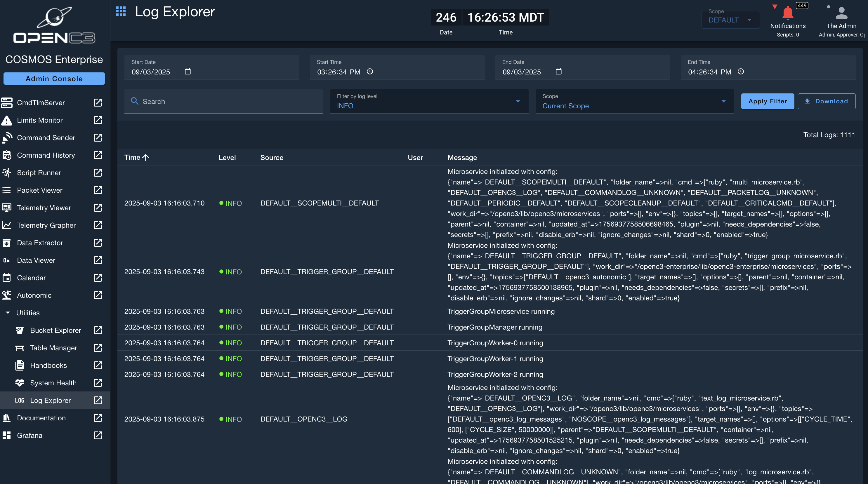Open Data Extractor in new tab icon

click(98, 243)
